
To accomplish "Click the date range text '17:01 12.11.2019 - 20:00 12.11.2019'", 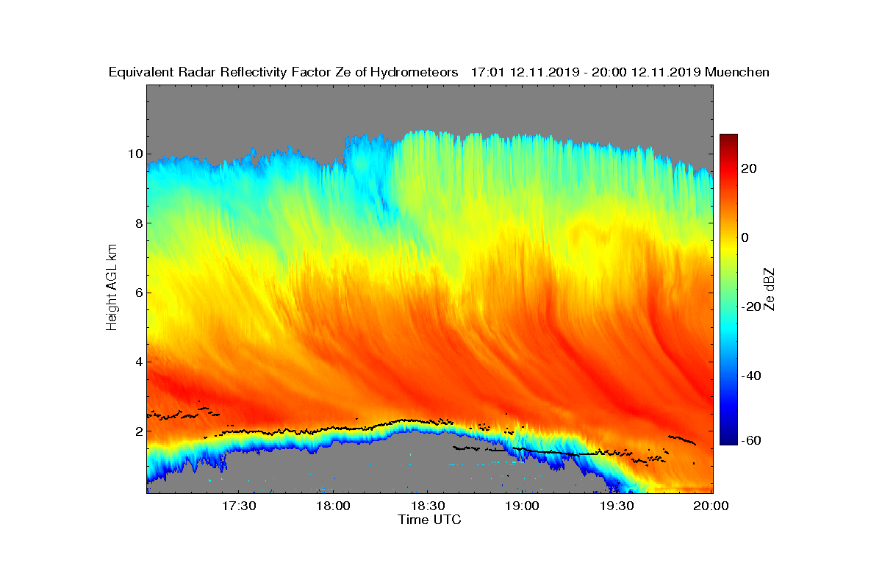I will [586, 72].
